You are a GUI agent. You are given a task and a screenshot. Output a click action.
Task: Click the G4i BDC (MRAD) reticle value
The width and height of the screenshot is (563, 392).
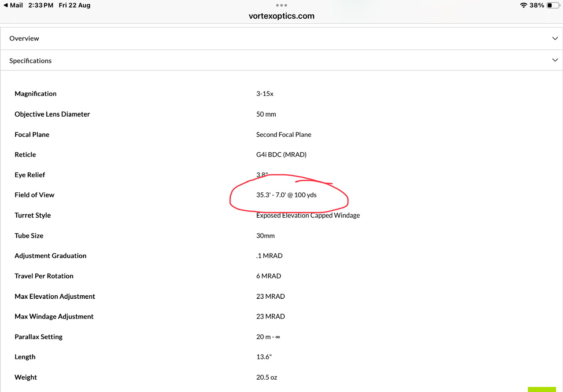(x=281, y=154)
